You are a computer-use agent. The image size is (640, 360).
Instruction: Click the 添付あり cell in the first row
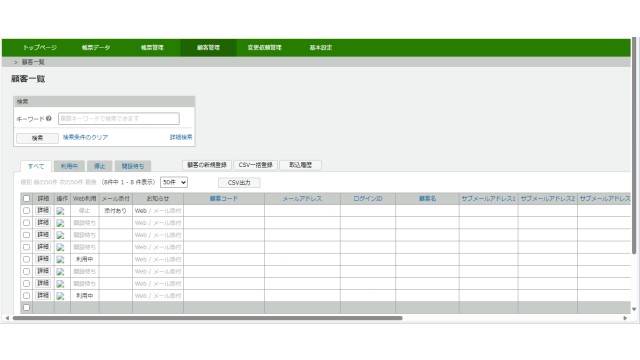pos(116,211)
